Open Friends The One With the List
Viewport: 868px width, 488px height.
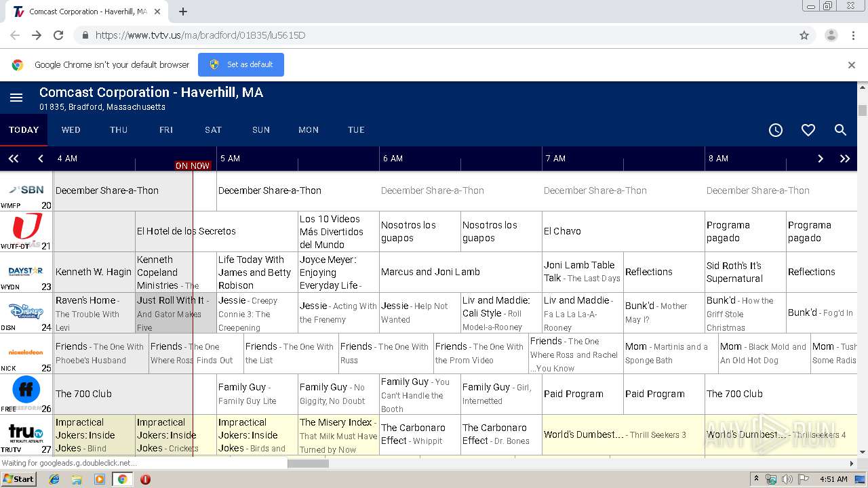coord(291,354)
